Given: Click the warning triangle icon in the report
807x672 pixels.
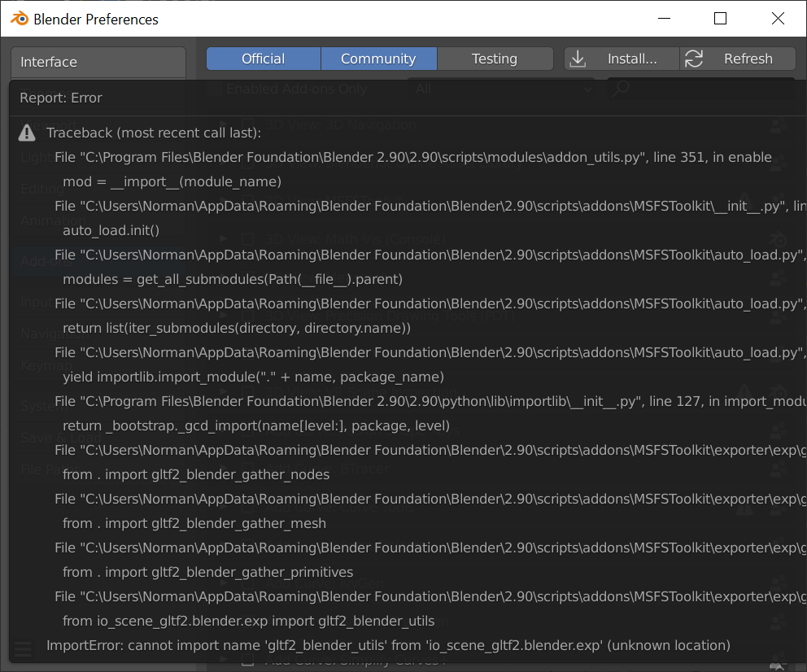Looking at the screenshot, I should 27,133.
